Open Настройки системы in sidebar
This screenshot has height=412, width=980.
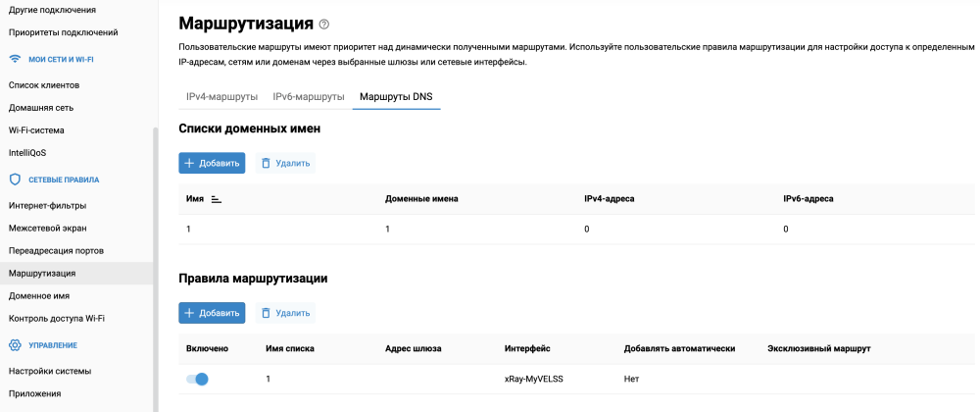[x=50, y=371]
